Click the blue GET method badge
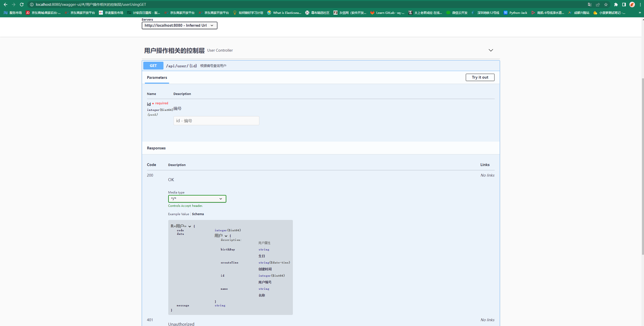This screenshot has width=644, height=326. tap(153, 66)
